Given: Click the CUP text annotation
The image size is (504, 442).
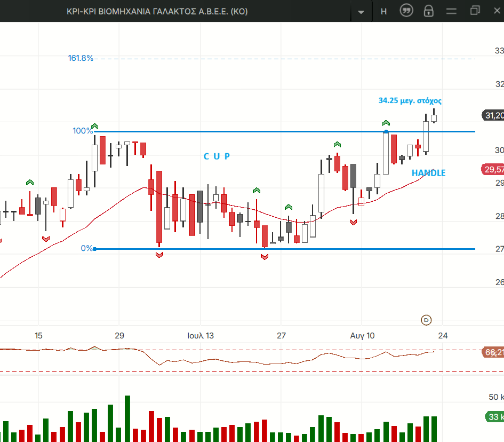Looking at the screenshot, I should [x=217, y=156].
